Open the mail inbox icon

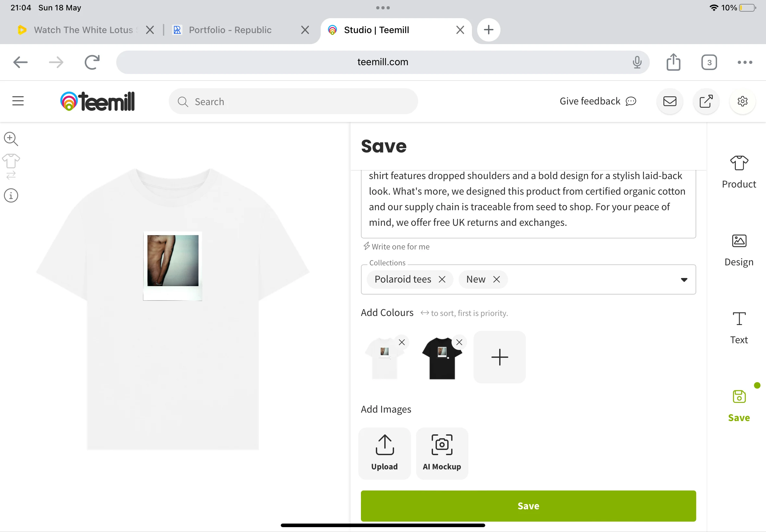[x=670, y=101]
